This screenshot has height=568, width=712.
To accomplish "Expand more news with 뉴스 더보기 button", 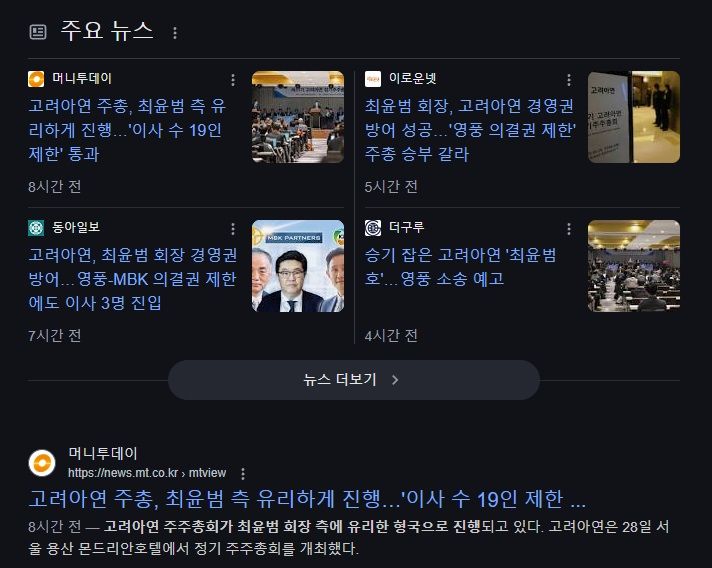I will (x=354, y=380).
